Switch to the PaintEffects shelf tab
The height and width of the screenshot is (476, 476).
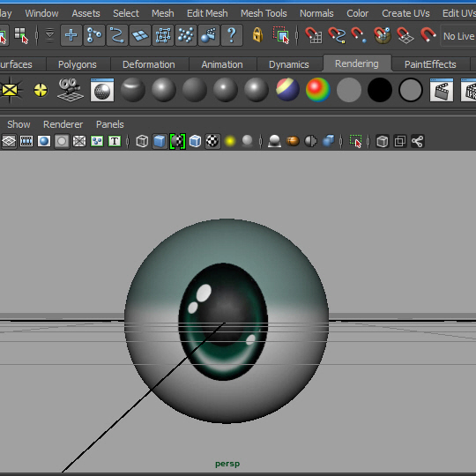point(430,64)
